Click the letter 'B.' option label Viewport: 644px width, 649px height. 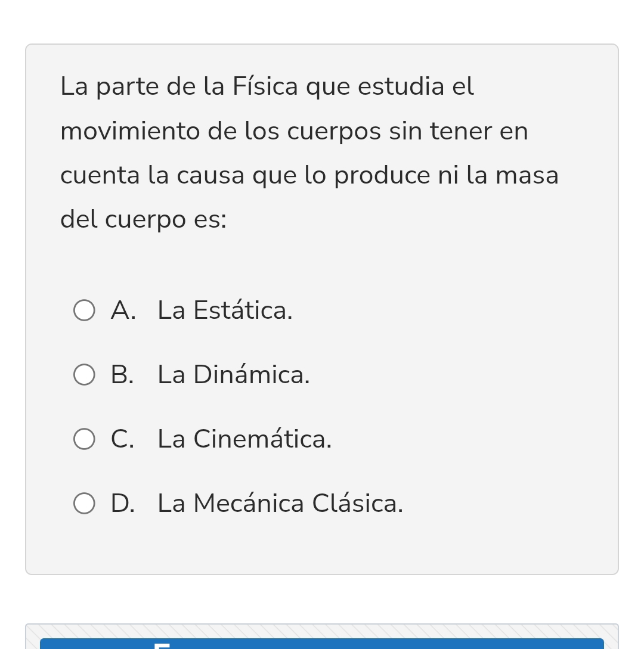pos(122,375)
